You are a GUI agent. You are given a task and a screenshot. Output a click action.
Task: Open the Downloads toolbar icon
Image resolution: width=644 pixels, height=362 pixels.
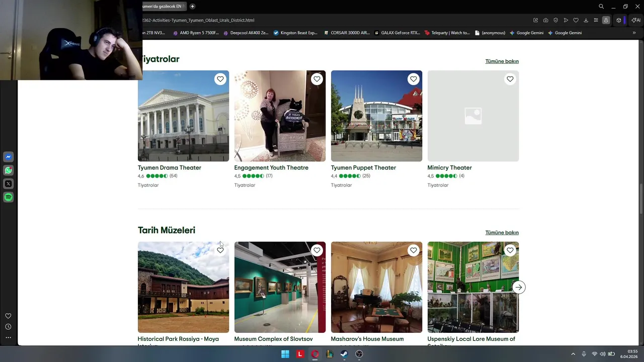coord(586,20)
